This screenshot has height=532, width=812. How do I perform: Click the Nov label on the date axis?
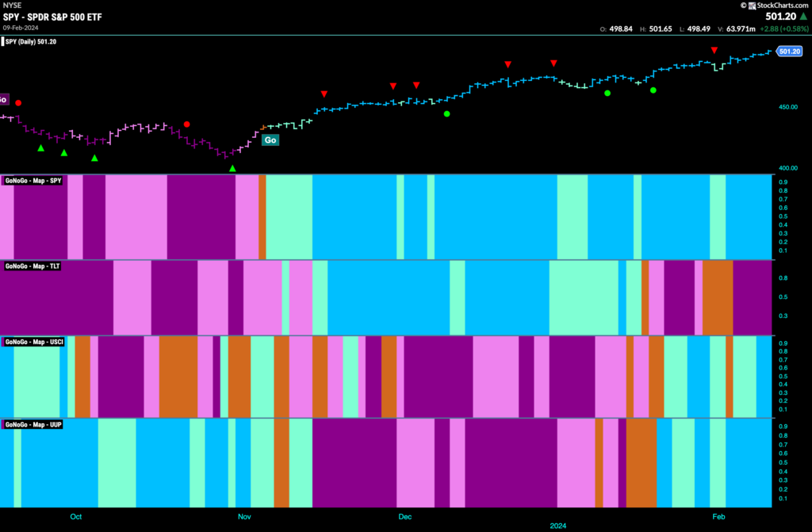[x=244, y=516]
